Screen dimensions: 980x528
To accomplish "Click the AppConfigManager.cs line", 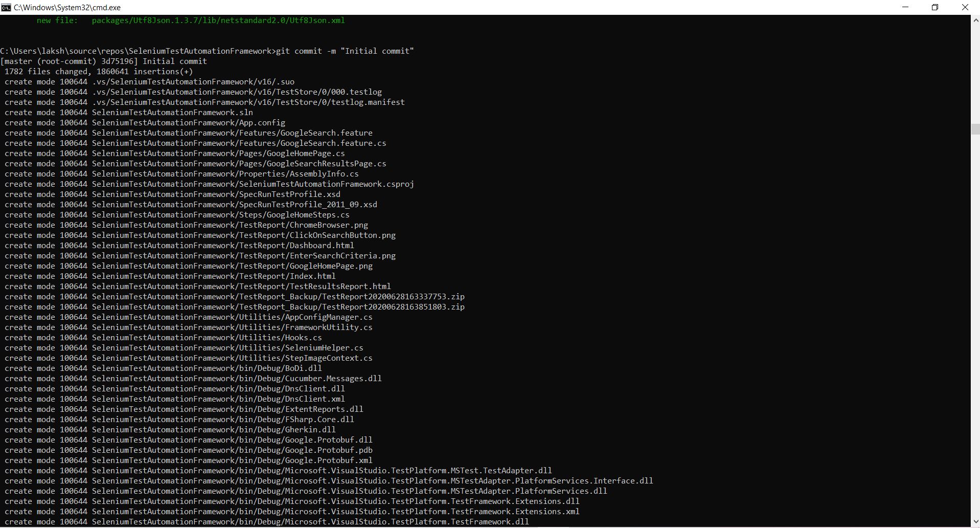I will coord(189,317).
